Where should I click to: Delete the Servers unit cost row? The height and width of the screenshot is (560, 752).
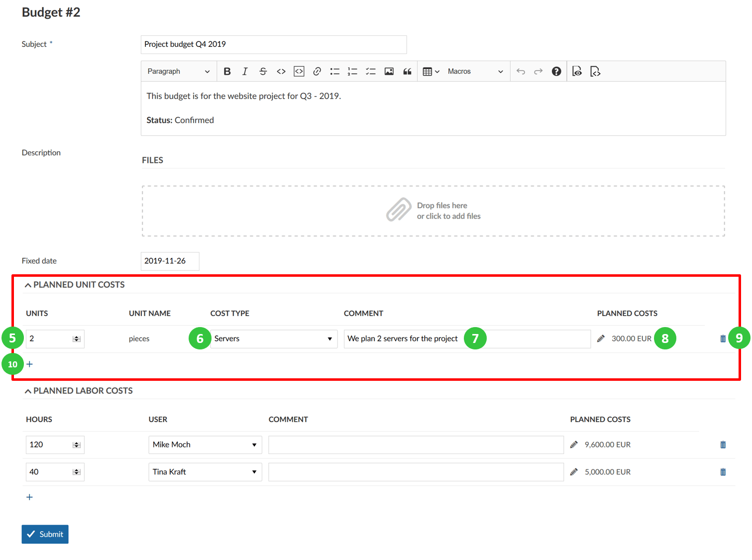tap(723, 338)
